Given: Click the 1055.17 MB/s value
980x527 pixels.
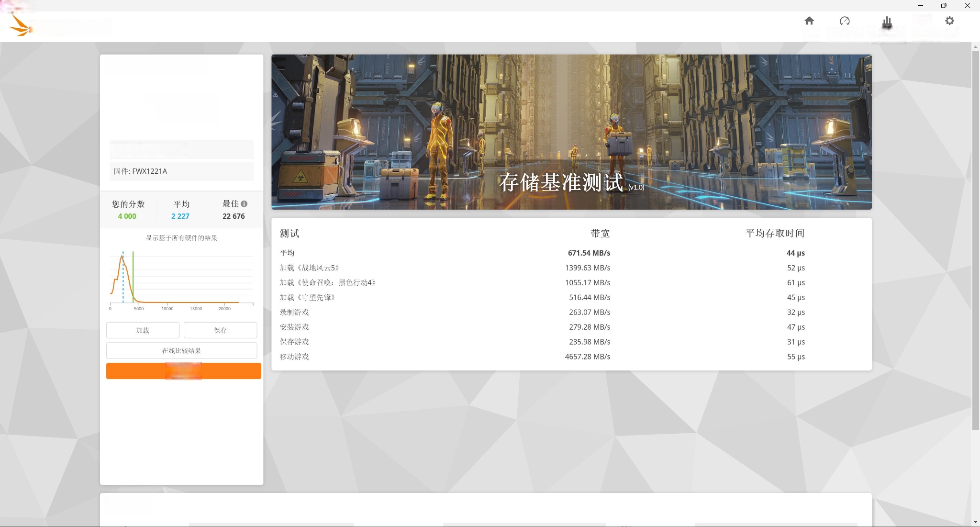Looking at the screenshot, I should point(588,282).
